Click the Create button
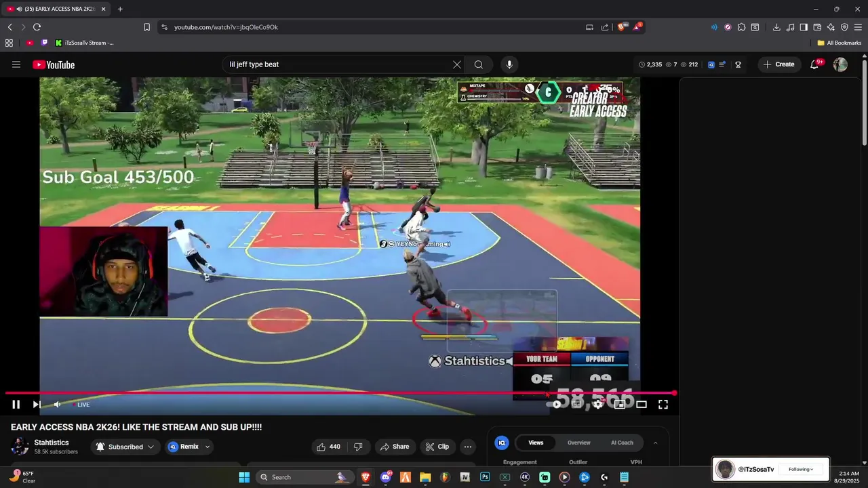The width and height of the screenshot is (868, 488). (x=778, y=64)
